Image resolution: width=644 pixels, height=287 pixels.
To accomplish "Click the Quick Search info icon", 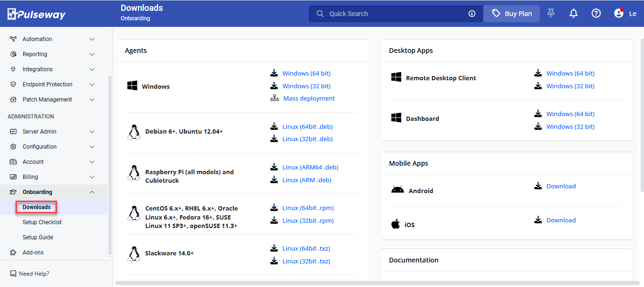I will (x=472, y=14).
